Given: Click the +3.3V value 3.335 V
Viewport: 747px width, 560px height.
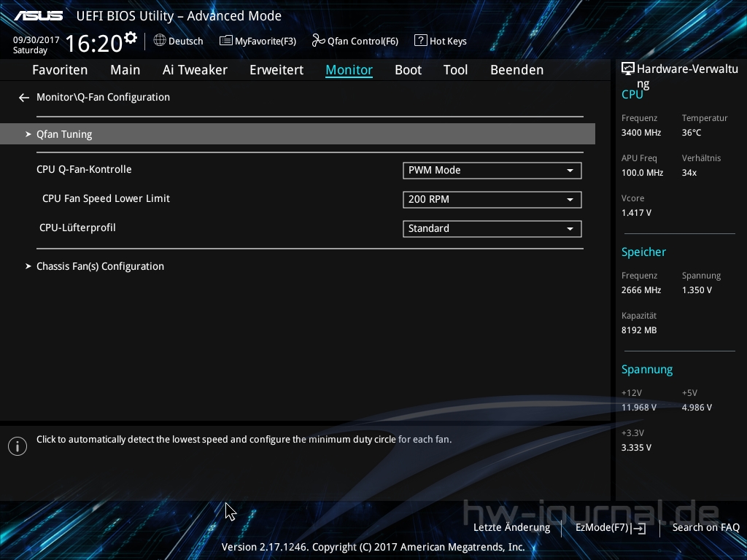Looking at the screenshot, I should click(636, 448).
